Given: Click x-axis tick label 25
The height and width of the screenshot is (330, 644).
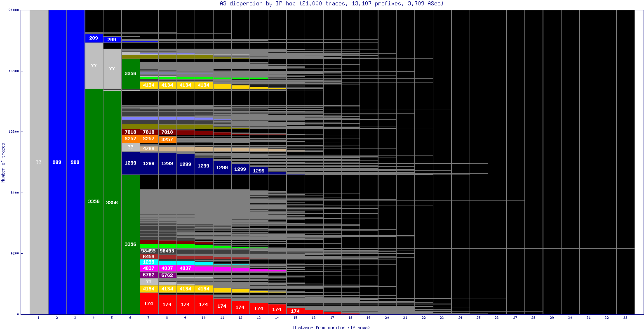Looking at the screenshot, I should tap(479, 318).
